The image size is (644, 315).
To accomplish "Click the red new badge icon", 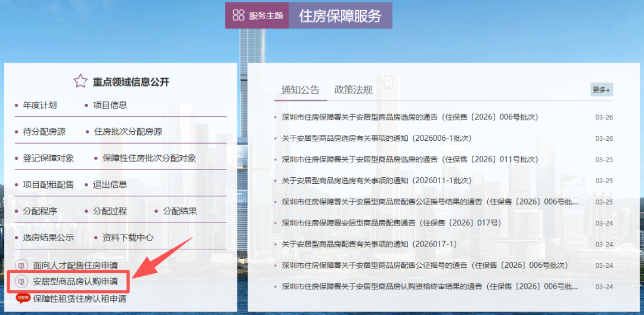I will point(23,298).
